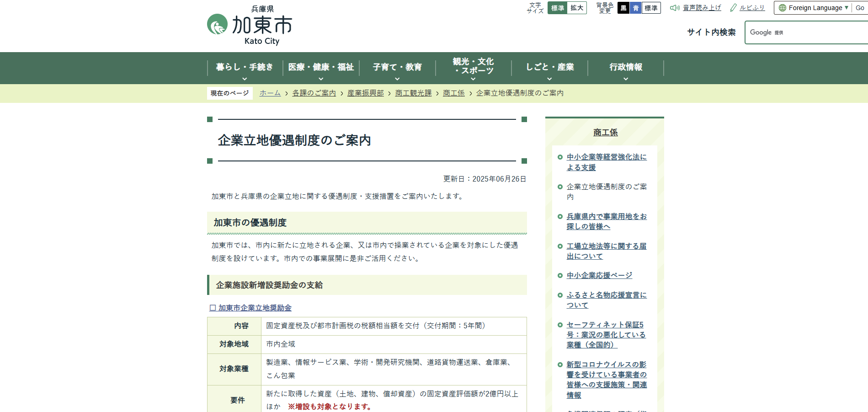Open ふるさと名物応援宣言について link
This screenshot has width=868, height=412.
click(607, 300)
